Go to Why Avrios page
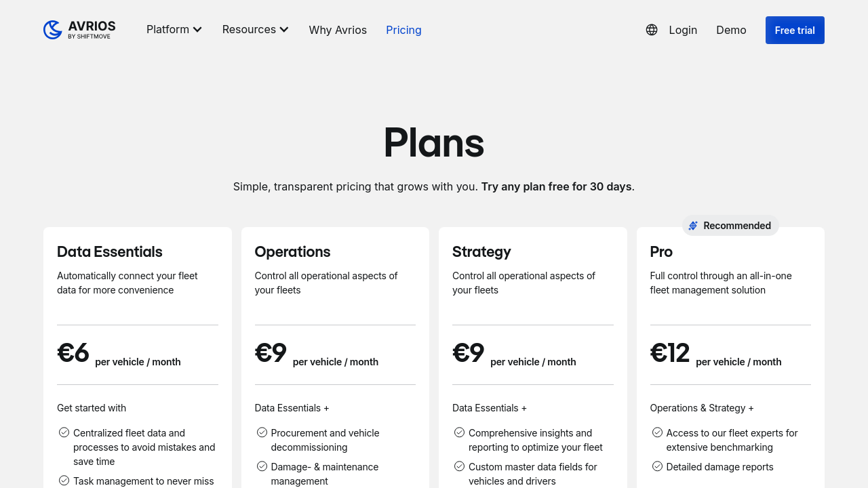This screenshot has width=868, height=488. pyautogui.click(x=338, y=30)
